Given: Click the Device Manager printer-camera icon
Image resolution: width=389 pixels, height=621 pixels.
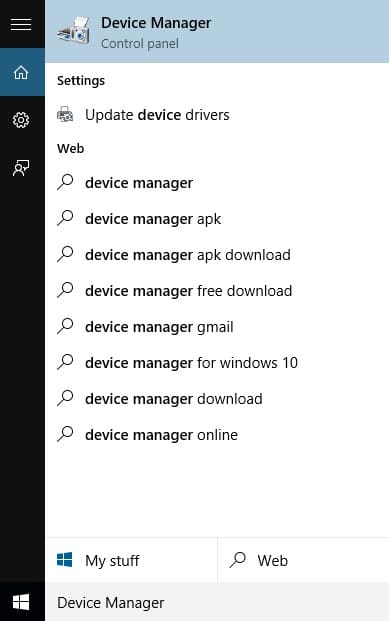Looking at the screenshot, I should (x=73, y=30).
